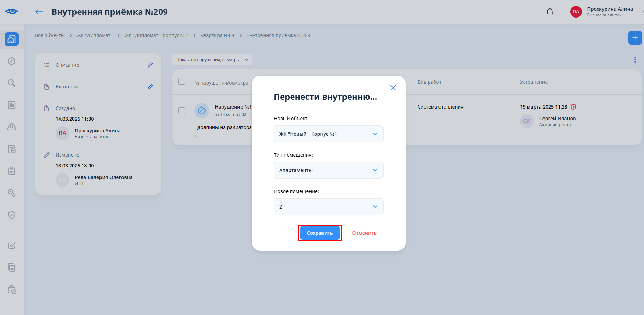Expand the Новый объект dropdown

tap(328, 134)
